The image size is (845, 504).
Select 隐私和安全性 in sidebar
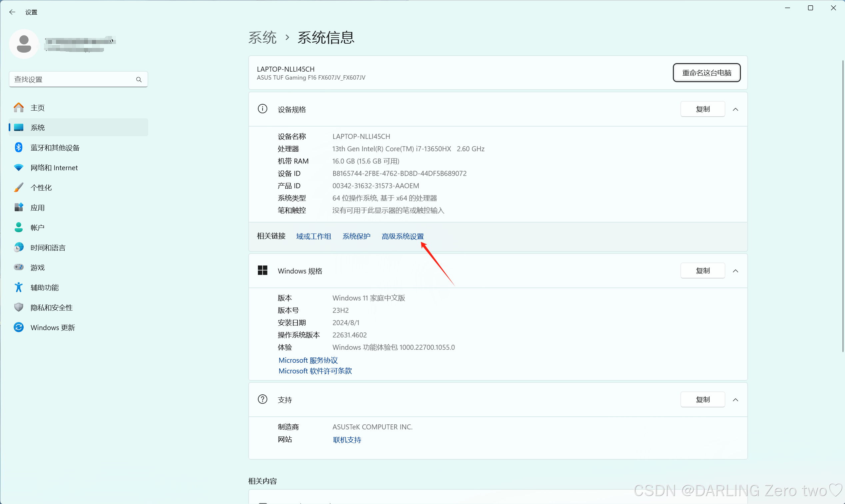point(51,307)
